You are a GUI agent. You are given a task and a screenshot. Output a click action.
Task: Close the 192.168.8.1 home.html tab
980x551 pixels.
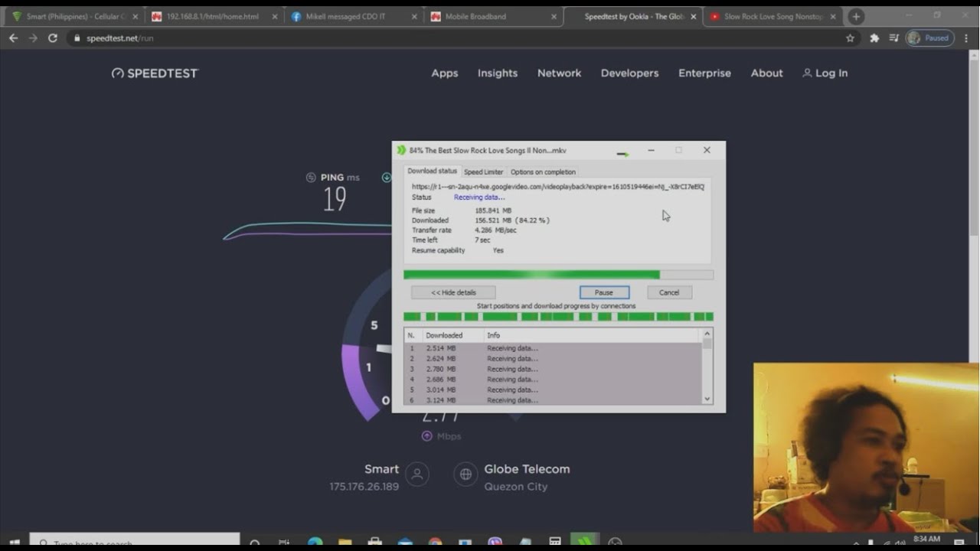pyautogui.click(x=275, y=16)
